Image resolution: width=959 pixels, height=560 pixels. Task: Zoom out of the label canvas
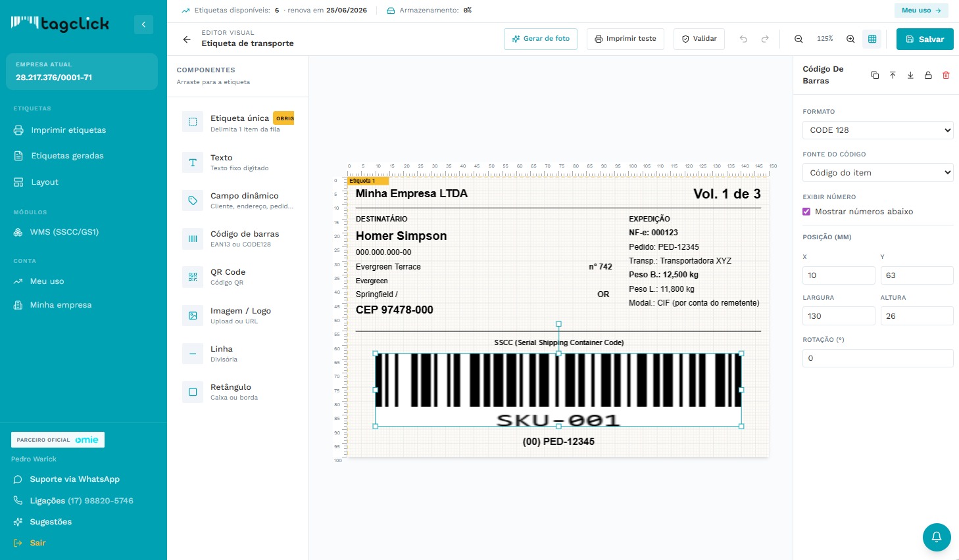(x=799, y=39)
